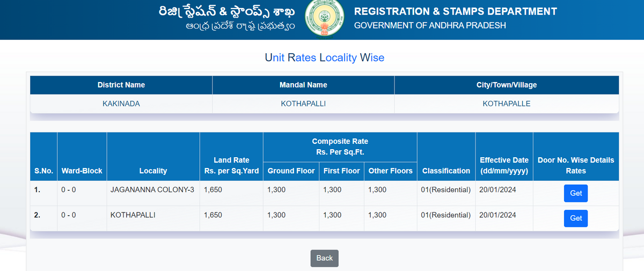The height and width of the screenshot is (271, 644).
Task: Click the Mandal Name column header
Action: coord(303,85)
